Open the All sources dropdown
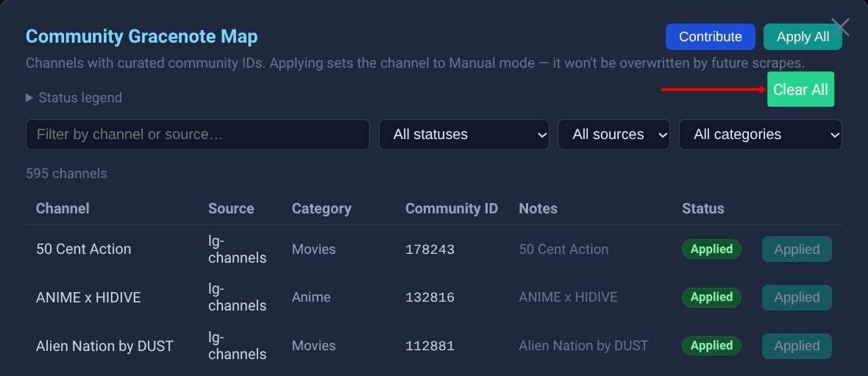The height and width of the screenshot is (376, 868). [613, 135]
